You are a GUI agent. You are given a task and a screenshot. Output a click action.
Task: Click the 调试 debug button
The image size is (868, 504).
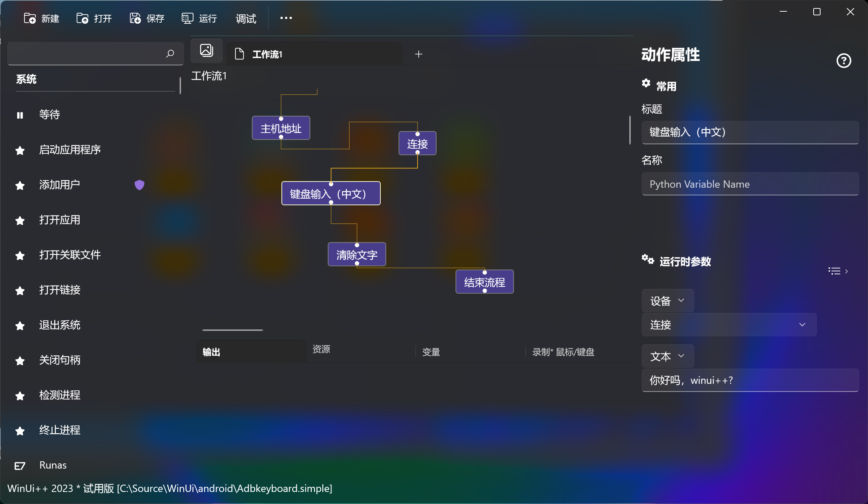tap(246, 18)
